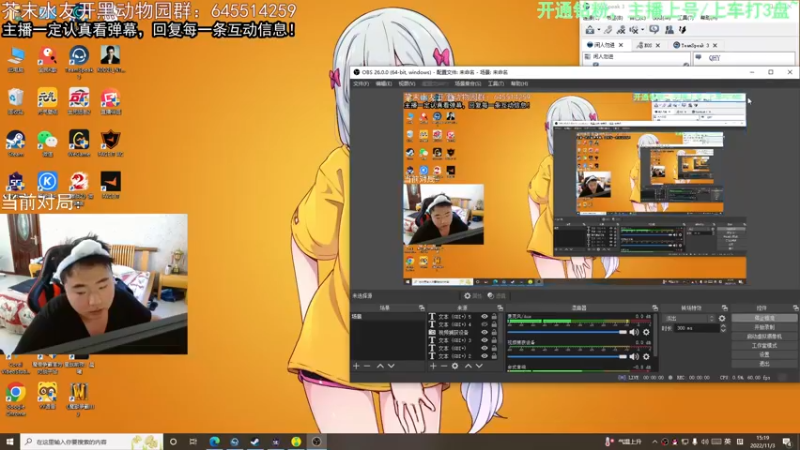Remove selected source with the minus icon
Screen dimensions: 800x450
pyautogui.click(x=444, y=366)
